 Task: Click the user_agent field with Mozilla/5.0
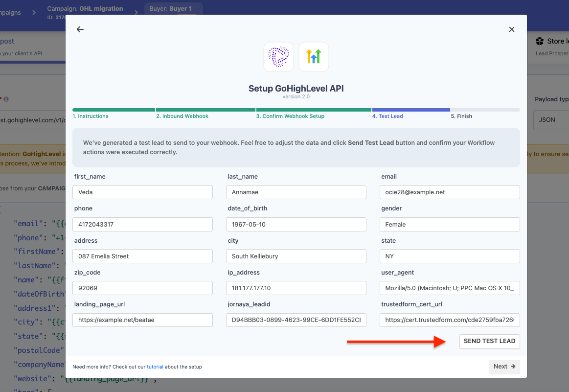tap(450, 288)
